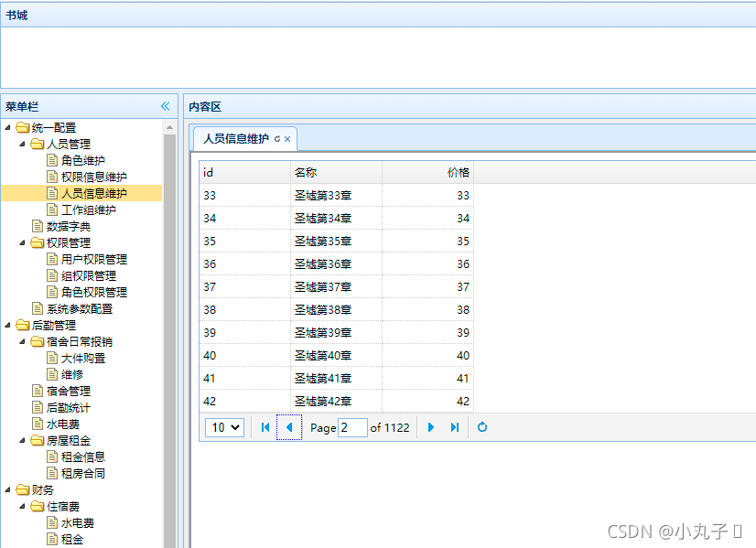Image resolution: width=756 pixels, height=548 pixels.
Task: Refresh the grid with pager reload icon
Action: coord(482,427)
